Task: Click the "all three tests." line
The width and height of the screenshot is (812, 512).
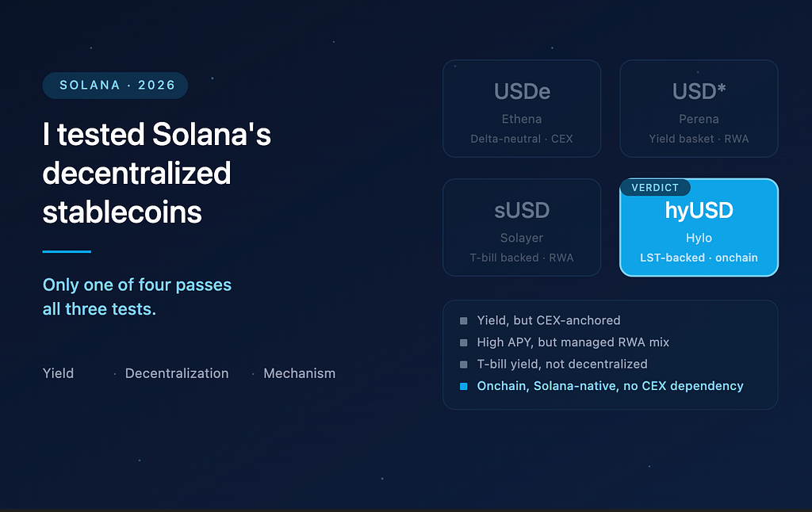Action: 99,309
